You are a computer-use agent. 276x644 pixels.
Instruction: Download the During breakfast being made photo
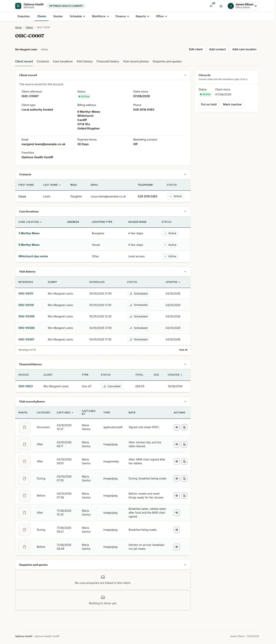pyautogui.click(x=184, y=479)
